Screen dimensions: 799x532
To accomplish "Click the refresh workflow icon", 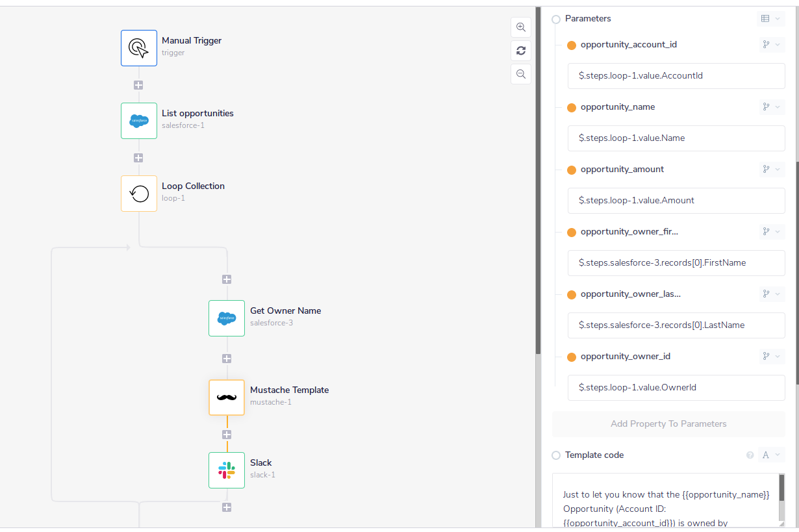I will (x=520, y=50).
